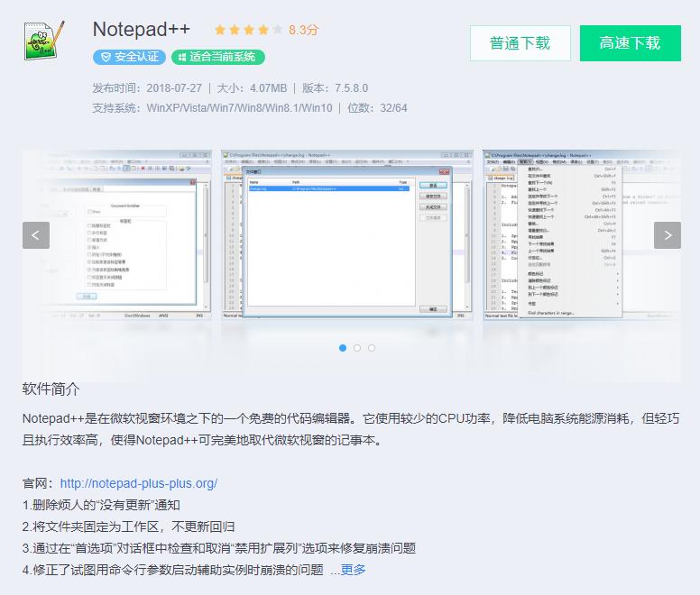Go to next screenshot with right arrow
Screen dimensions: 700x595
[668, 235]
